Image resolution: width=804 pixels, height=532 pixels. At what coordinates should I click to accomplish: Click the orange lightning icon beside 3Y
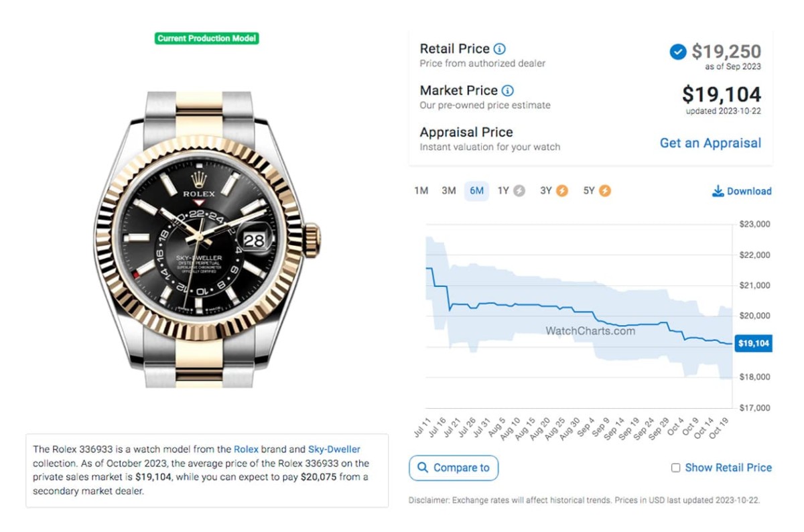coord(562,191)
